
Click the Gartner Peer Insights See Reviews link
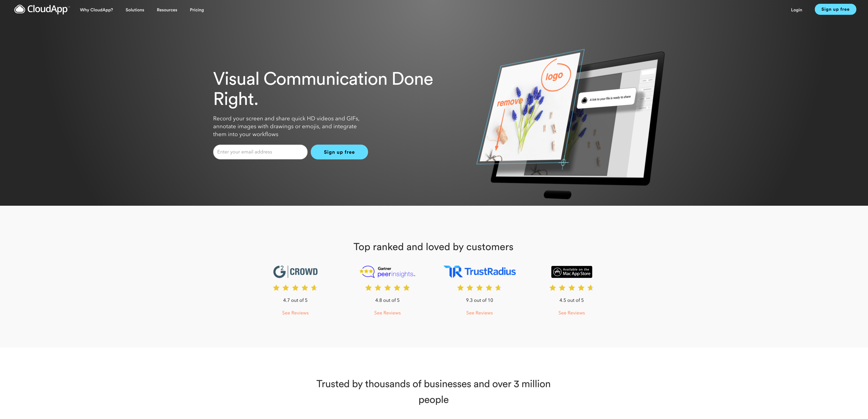pyautogui.click(x=388, y=313)
